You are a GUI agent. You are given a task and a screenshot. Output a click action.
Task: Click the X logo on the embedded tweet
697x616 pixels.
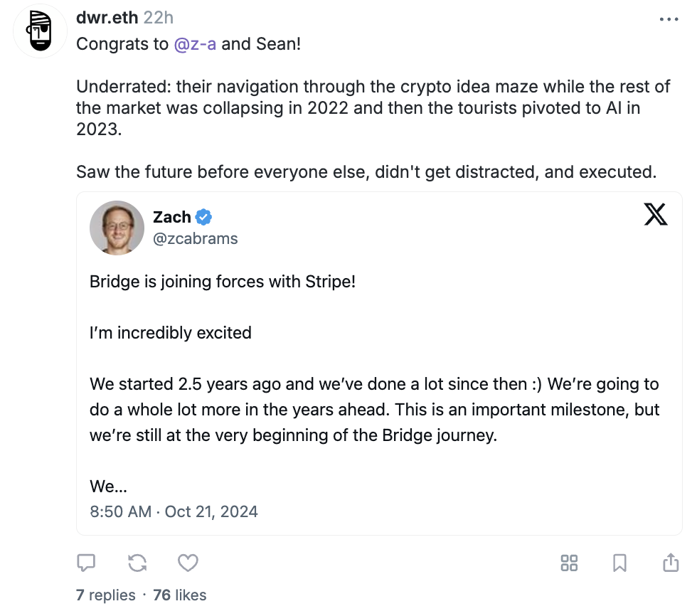click(655, 214)
